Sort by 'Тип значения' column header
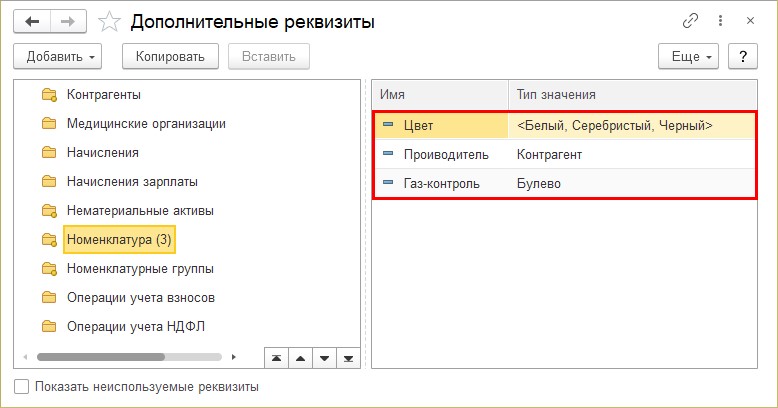 point(556,95)
